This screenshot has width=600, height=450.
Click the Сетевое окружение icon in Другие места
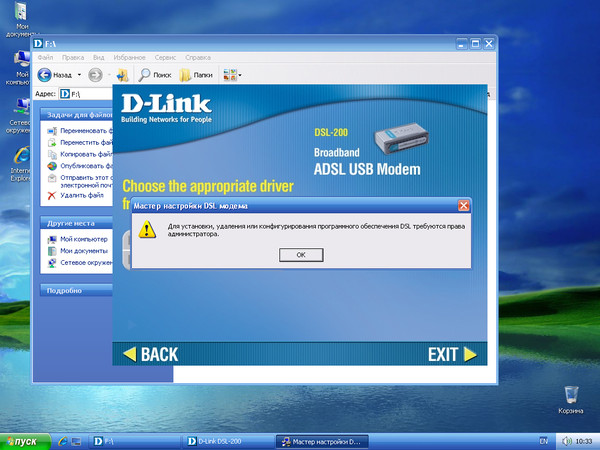(x=52, y=263)
